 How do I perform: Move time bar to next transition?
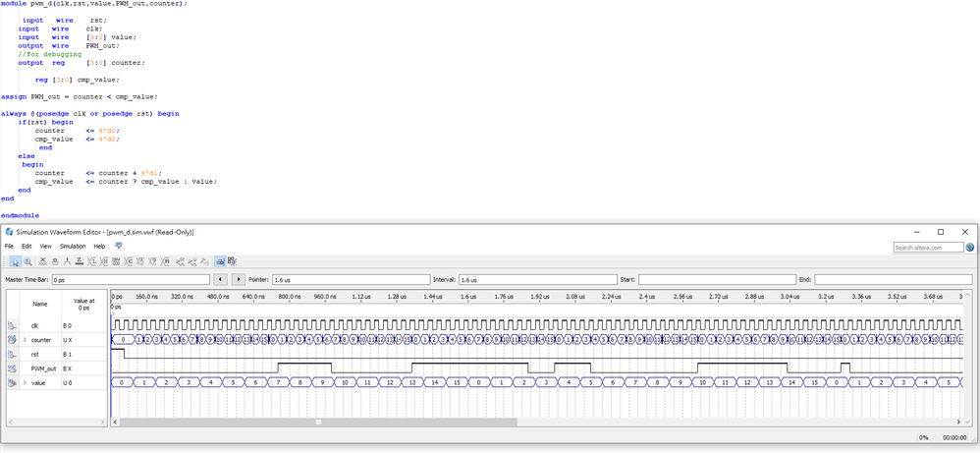click(x=238, y=280)
